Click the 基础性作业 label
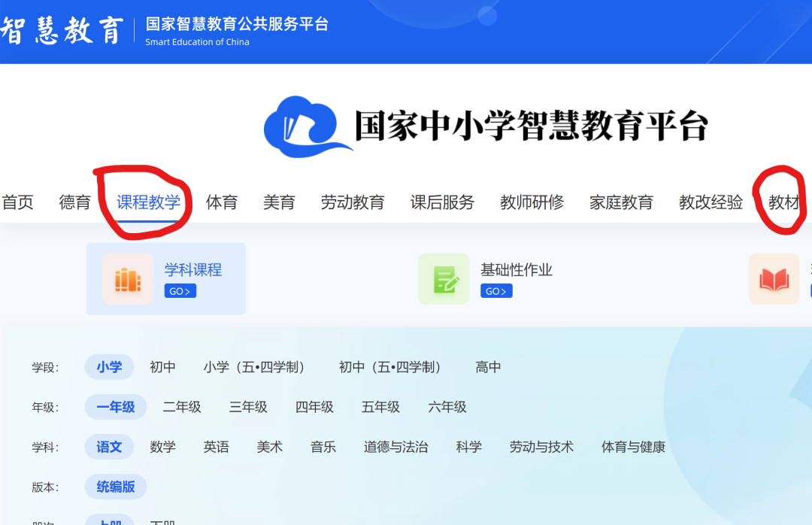Image resolution: width=812 pixels, height=525 pixels. click(517, 270)
